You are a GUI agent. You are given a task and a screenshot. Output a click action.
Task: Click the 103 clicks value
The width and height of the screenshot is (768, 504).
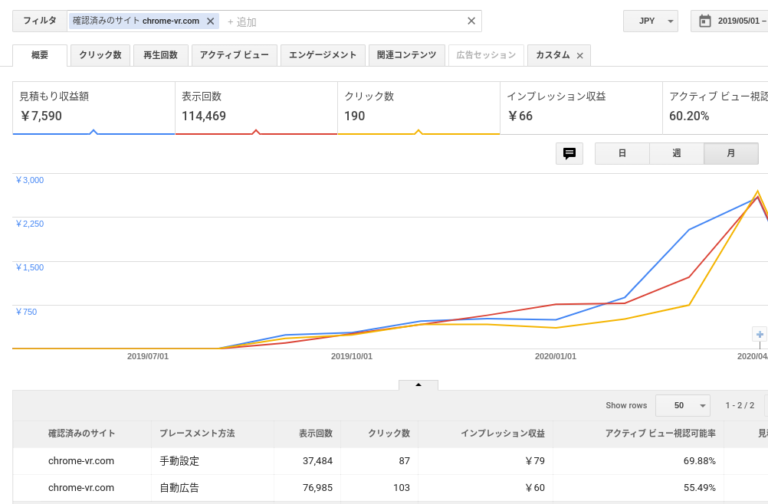(401, 488)
